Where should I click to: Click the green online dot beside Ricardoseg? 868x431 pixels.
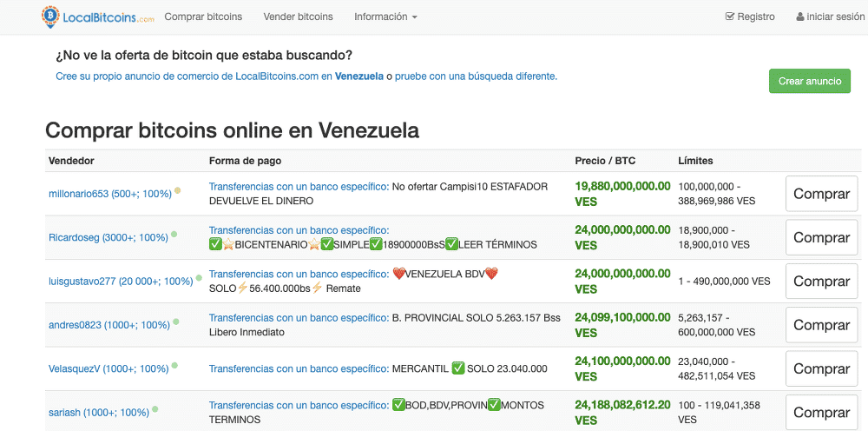[x=174, y=235]
